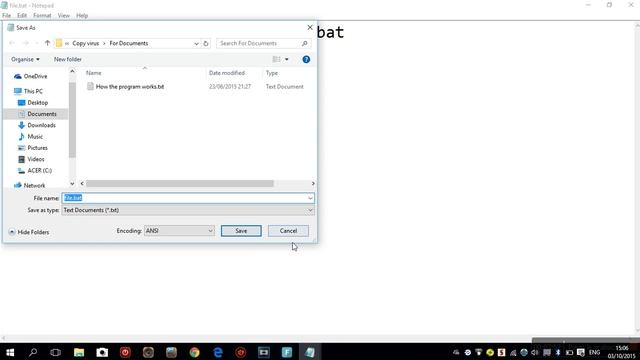Go up one folder level arrow
The height and width of the screenshot is (360, 640).
(47, 43)
